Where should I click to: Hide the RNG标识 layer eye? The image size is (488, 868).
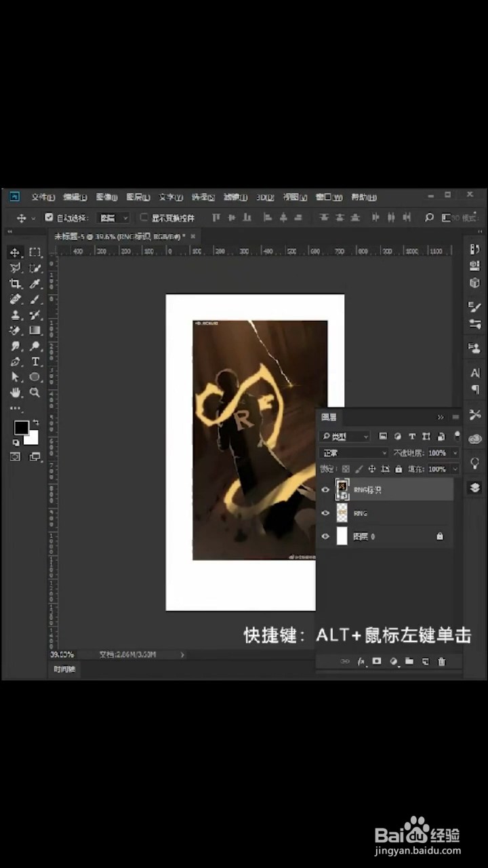pyautogui.click(x=325, y=490)
